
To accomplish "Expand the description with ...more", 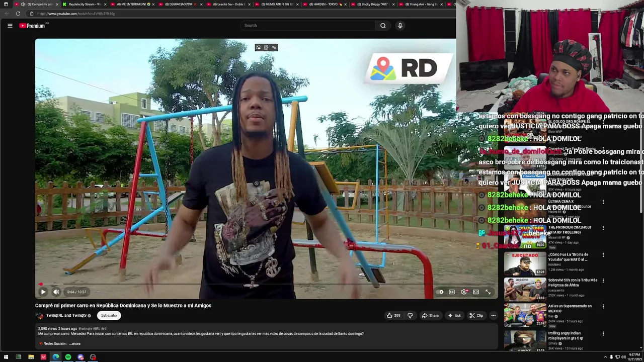I will [74, 344].
